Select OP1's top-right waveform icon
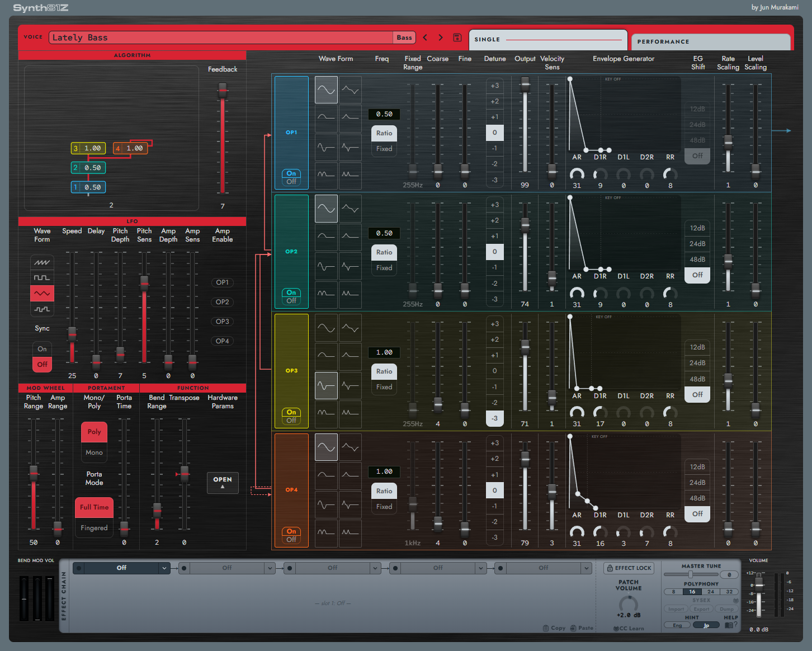The image size is (812, 651). (350, 89)
